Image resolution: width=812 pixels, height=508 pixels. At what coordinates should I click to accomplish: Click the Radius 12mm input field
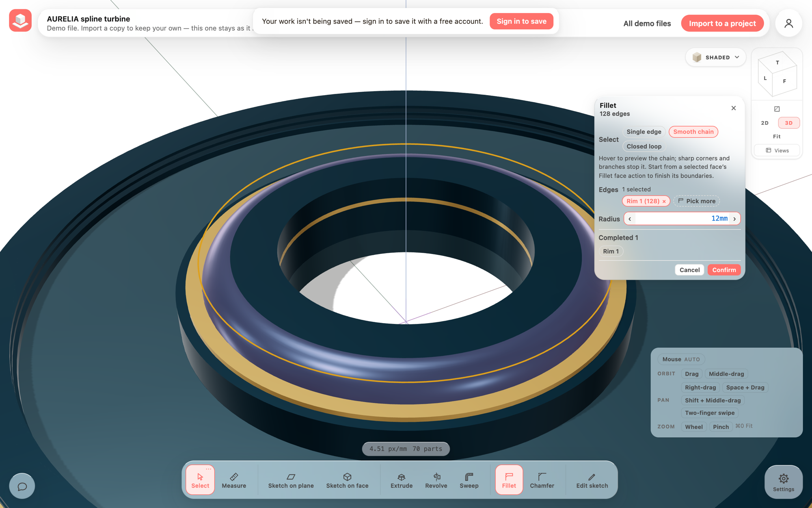[682, 219]
